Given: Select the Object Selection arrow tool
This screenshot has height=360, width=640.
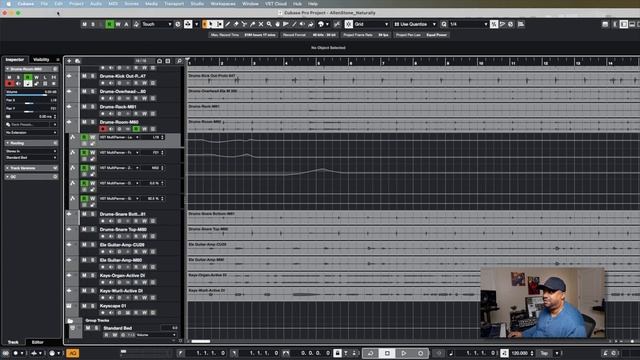Looking at the screenshot, I should pos(211,24).
